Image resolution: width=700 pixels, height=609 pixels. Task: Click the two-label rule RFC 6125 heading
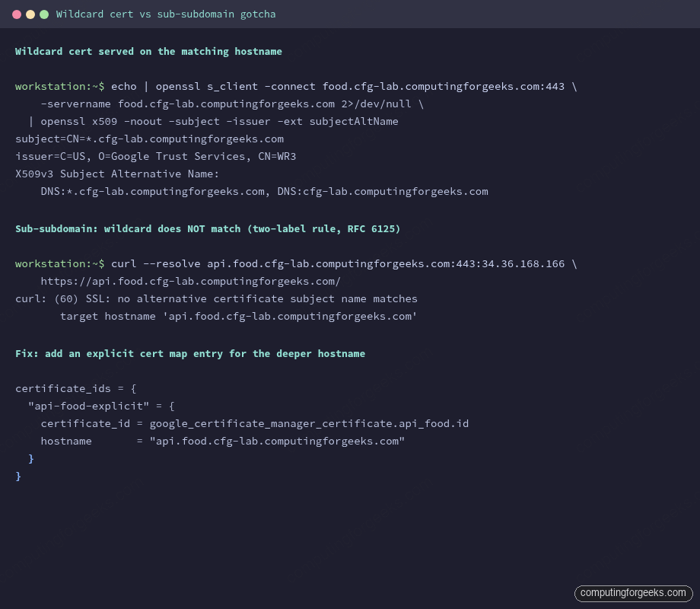pos(207,228)
